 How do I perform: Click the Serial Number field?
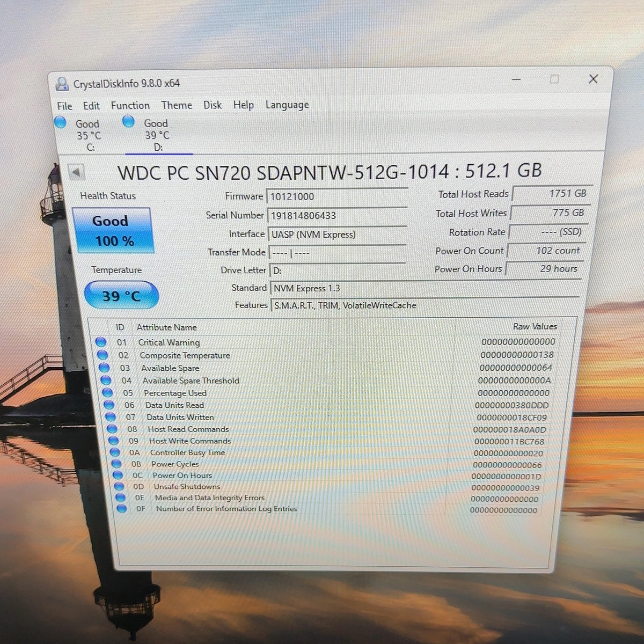(x=337, y=215)
